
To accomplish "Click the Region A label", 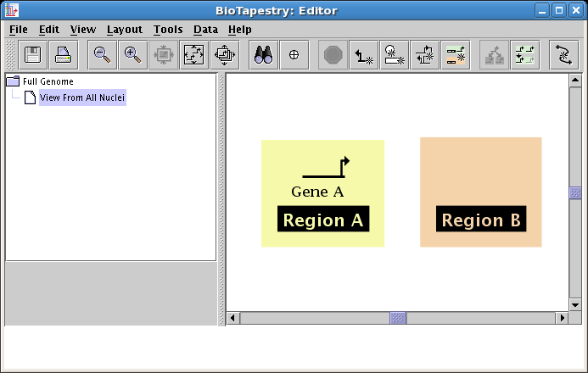I will 322,220.
